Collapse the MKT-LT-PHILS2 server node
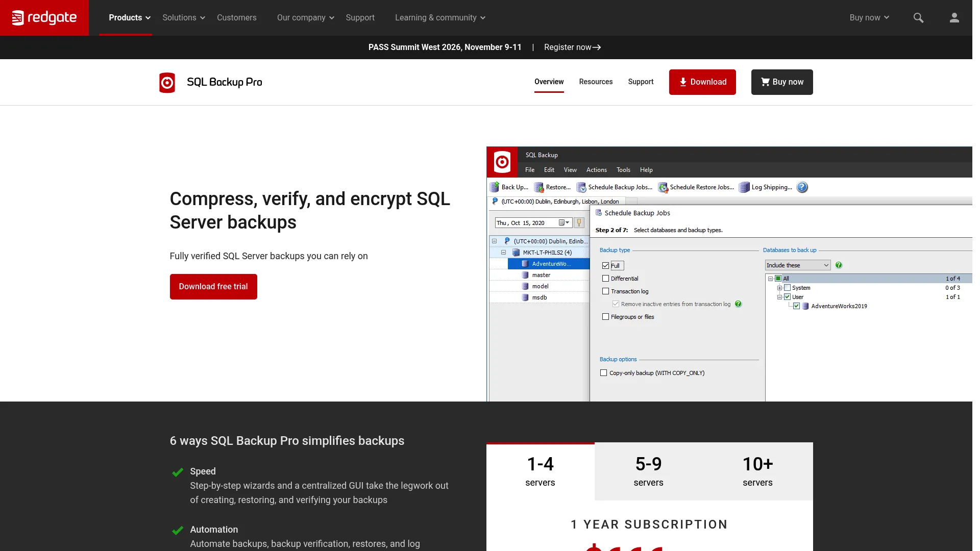The image size is (980, 551). pyautogui.click(x=503, y=253)
